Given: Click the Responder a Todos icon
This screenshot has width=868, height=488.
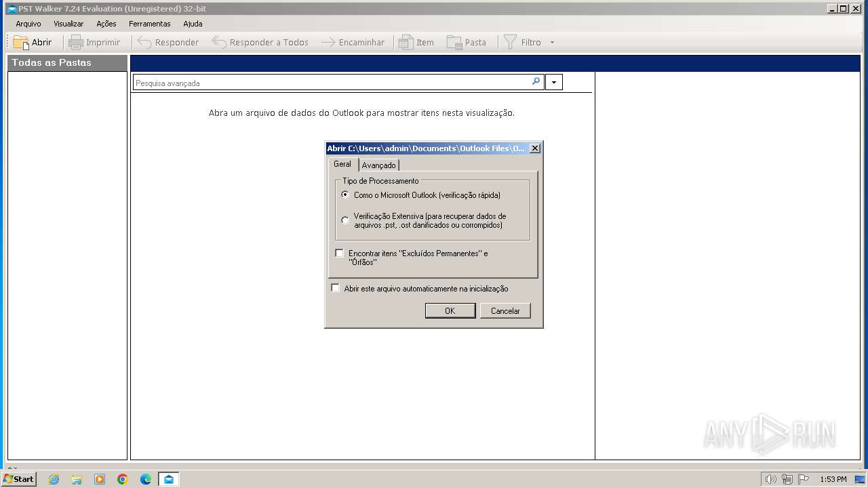Looking at the screenshot, I should tap(219, 42).
